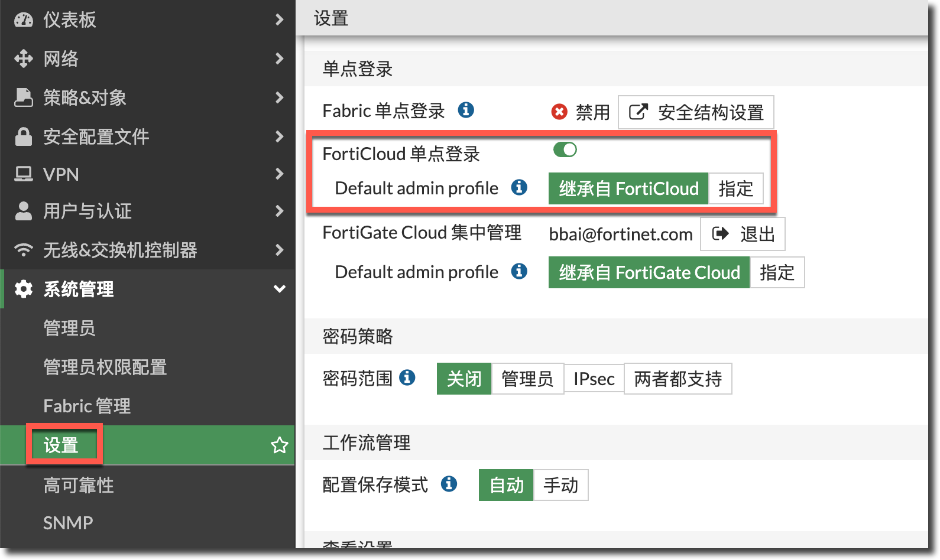Screen dimensions: 940x560
Task: Click the 密码策略 section heading
Action: 358,336
